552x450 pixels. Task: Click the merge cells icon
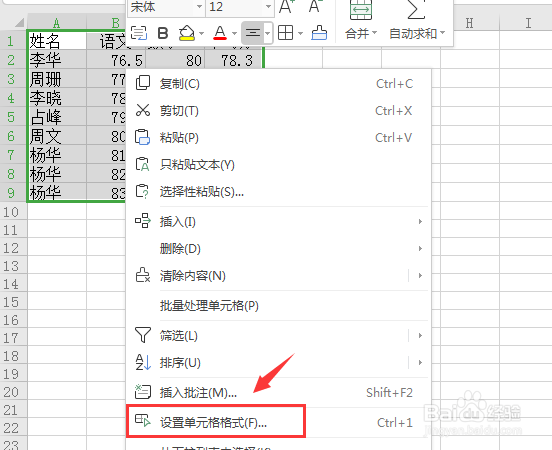pyautogui.click(x=360, y=10)
